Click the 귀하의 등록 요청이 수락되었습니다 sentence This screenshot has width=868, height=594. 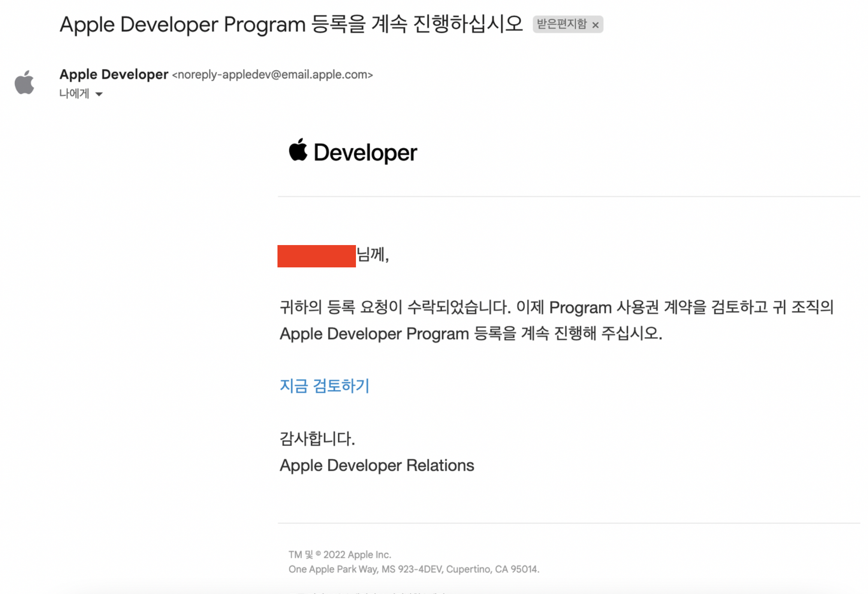[395, 307]
